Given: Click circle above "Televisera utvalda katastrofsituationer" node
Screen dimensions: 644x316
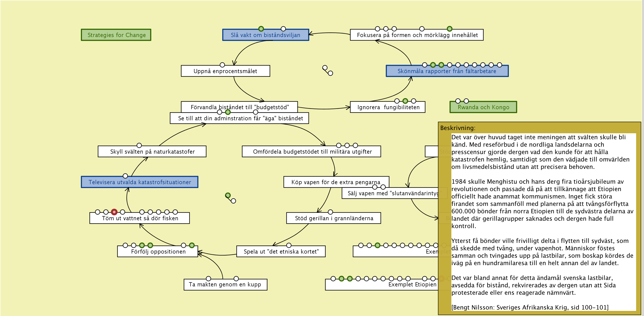Looking at the screenshot, I should click(125, 176).
